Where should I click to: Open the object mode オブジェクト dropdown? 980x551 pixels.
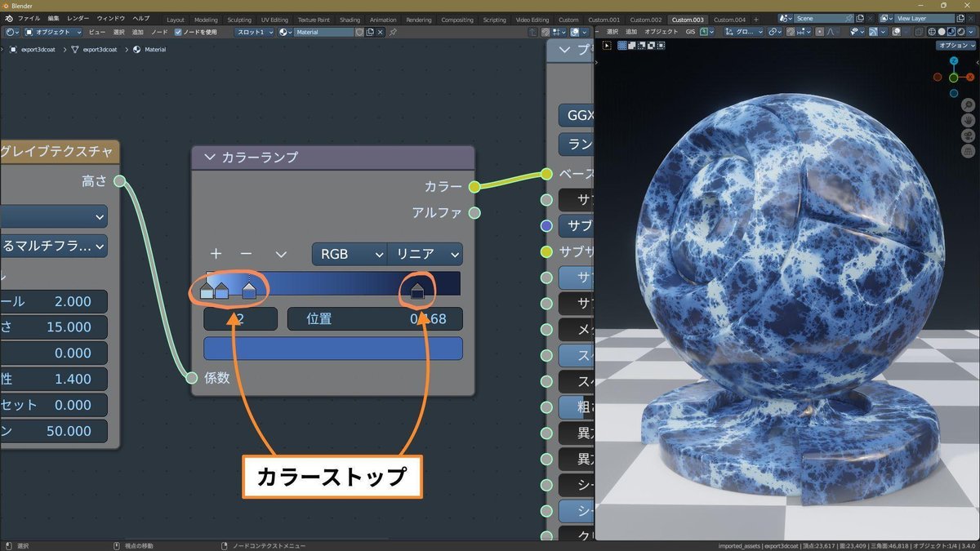click(53, 32)
